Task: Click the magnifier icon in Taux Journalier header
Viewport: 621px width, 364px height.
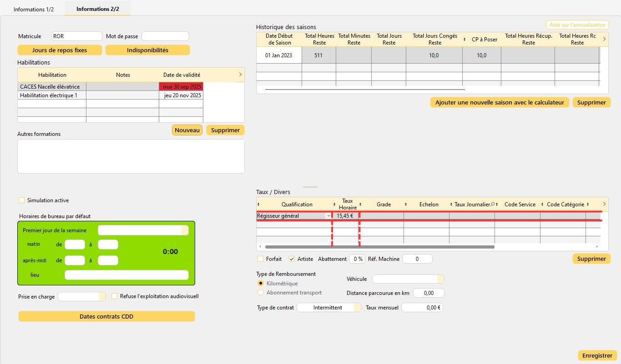Action: 492,204
